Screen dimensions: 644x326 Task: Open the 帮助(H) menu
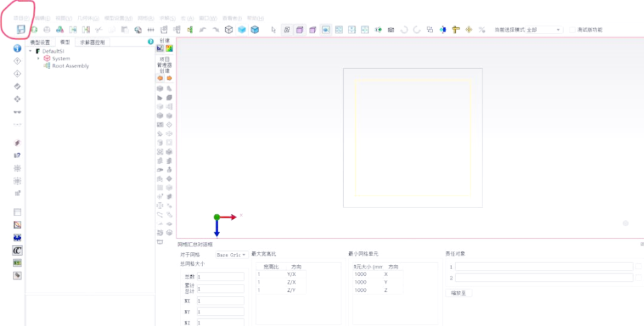[x=255, y=19]
